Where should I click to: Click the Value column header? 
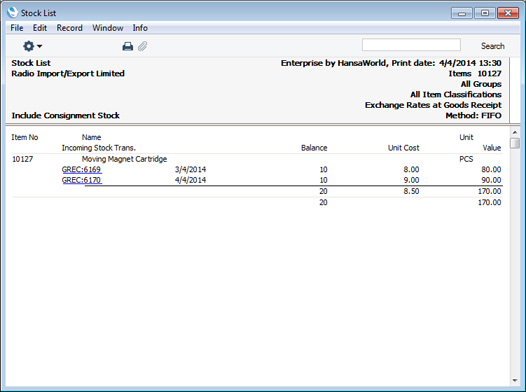492,148
